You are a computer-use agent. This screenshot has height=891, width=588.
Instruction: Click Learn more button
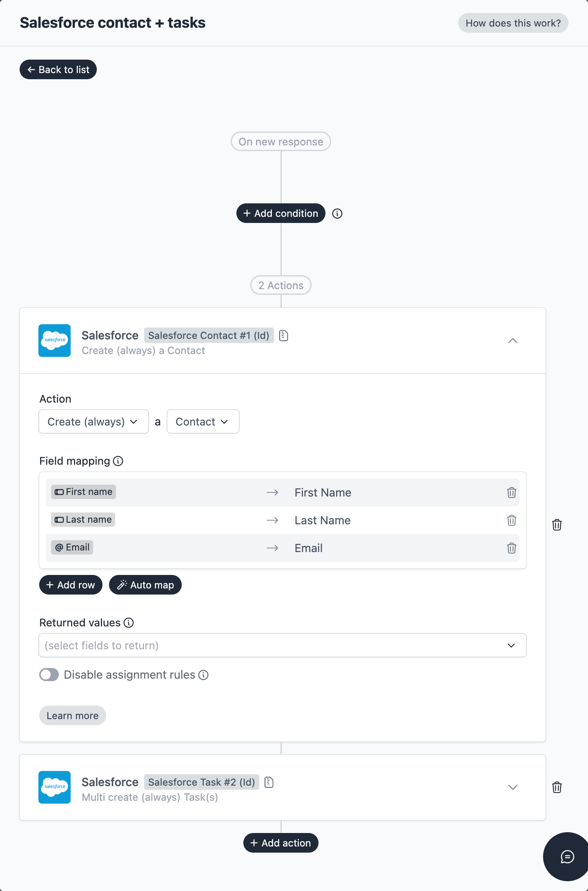point(73,715)
